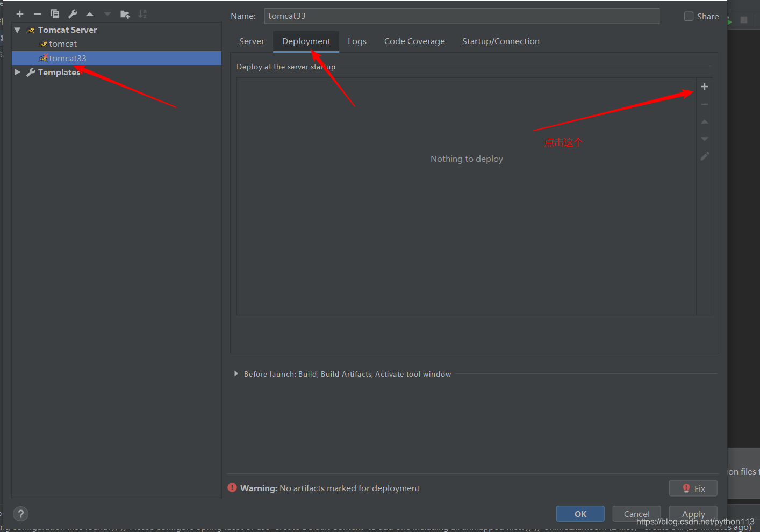
Task: Click the Nothing to deploy text
Action: coord(467,159)
